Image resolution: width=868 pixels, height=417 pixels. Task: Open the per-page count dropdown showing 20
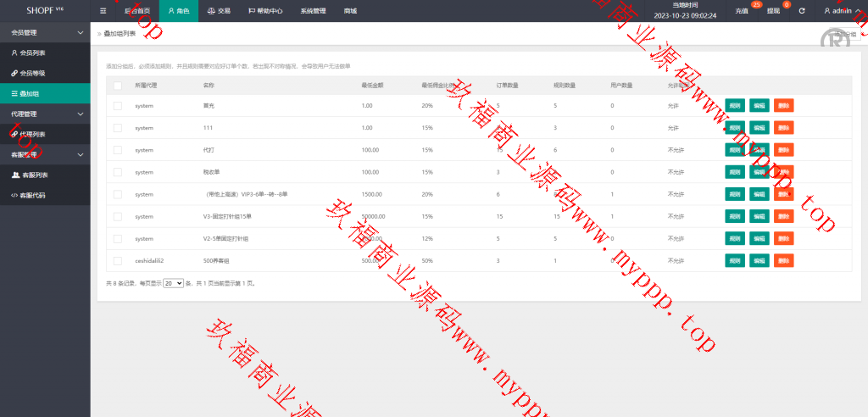(x=173, y=283)
